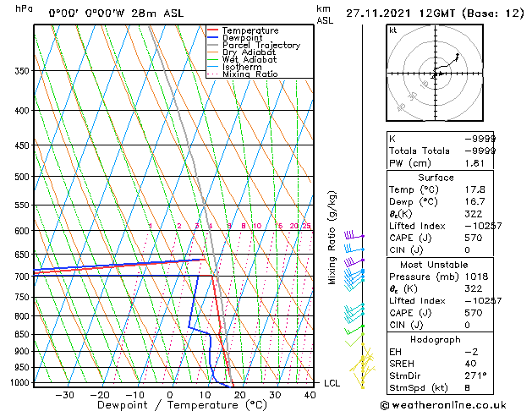
Task: Click the PW (cm) value 1.81
Action: [x=474, y=163]
